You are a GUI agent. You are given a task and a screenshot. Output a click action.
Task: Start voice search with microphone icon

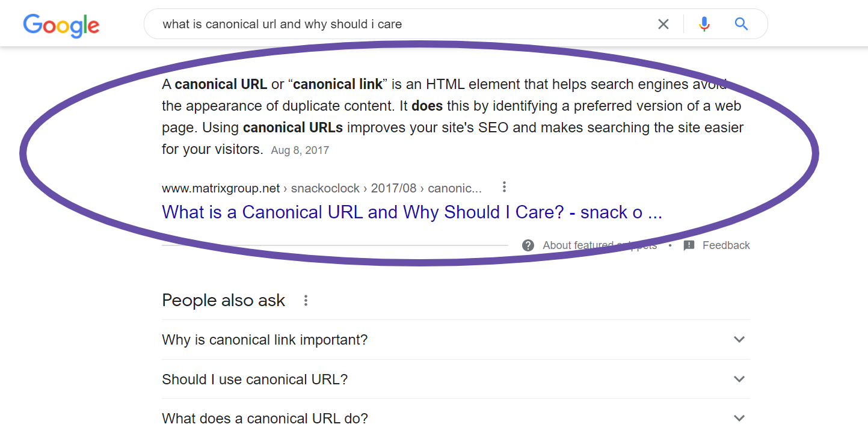(x=704, y=24)
